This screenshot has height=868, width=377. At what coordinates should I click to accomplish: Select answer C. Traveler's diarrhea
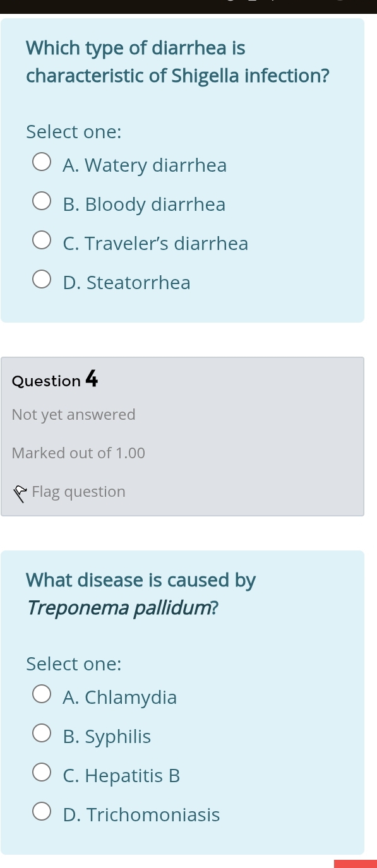[41, 240]
